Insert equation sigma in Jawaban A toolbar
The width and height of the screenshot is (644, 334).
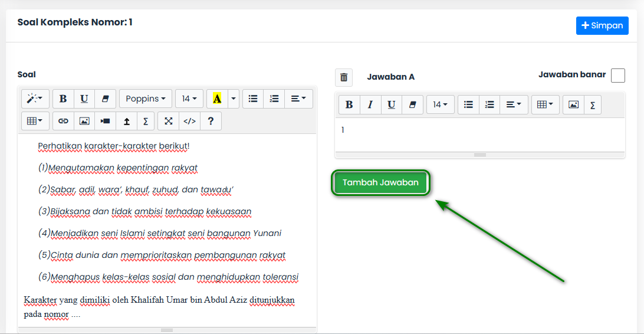[x=593, y=105]
